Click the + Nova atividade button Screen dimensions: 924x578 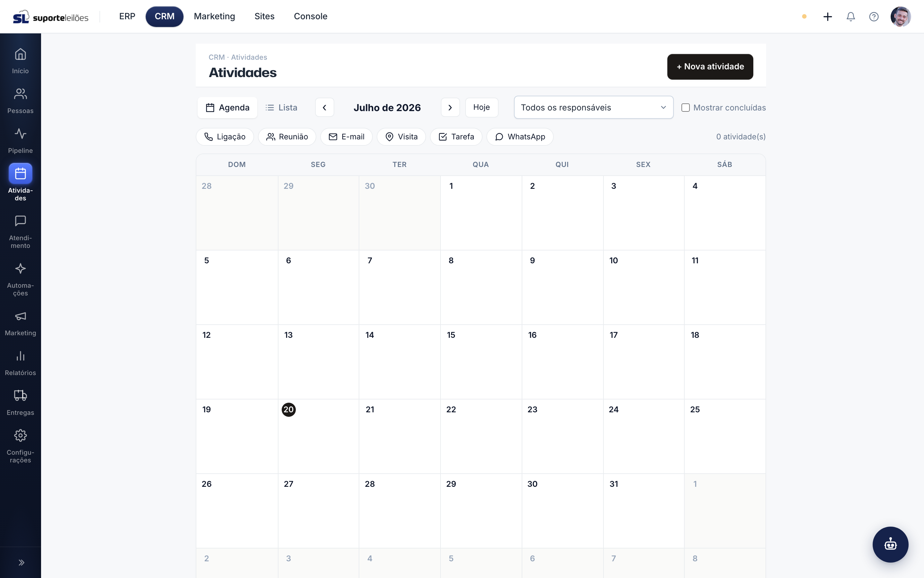coord(710,67)
